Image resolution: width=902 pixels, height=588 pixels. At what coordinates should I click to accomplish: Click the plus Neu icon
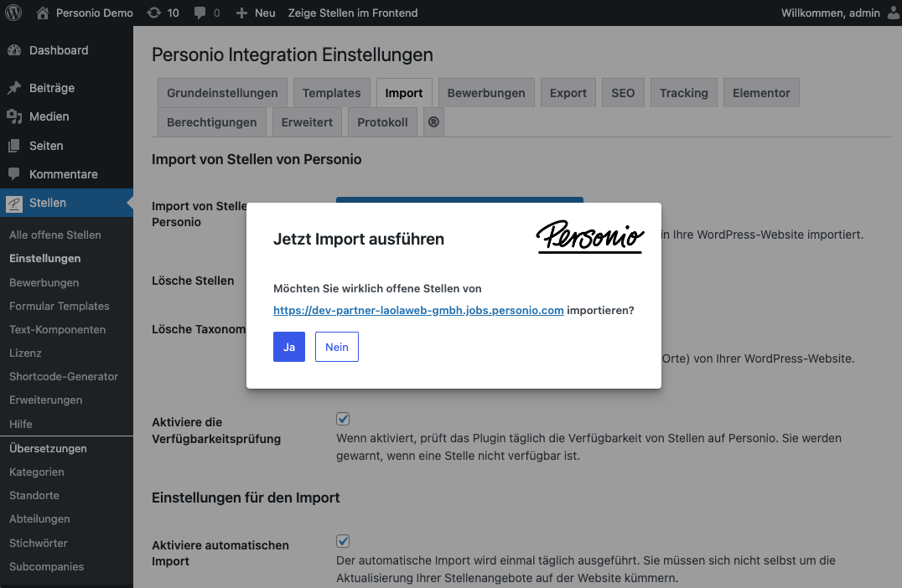pos(241,13)
